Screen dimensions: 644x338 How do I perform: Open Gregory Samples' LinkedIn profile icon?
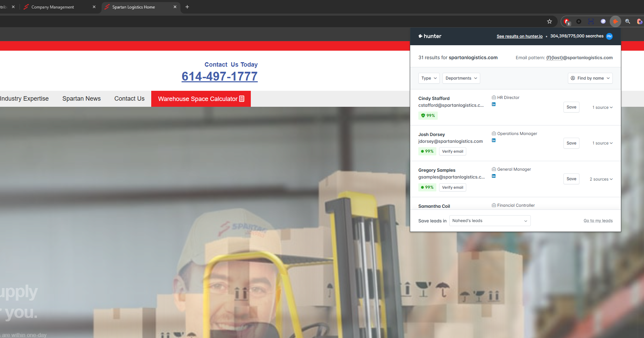point(494,176)
